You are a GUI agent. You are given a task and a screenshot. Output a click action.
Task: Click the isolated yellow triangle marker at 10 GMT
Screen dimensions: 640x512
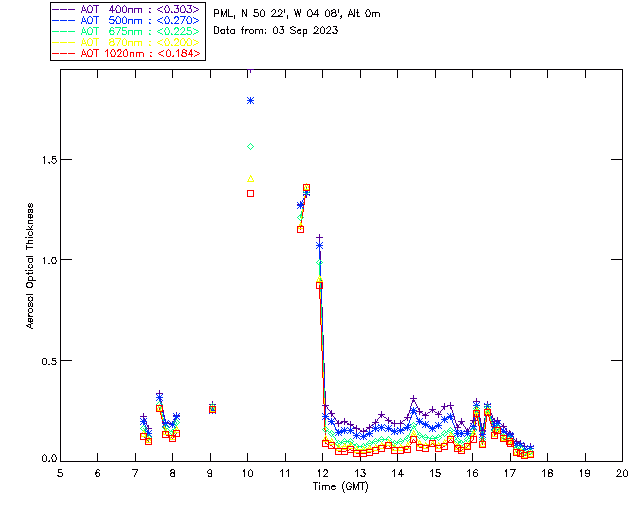point(251,178)
